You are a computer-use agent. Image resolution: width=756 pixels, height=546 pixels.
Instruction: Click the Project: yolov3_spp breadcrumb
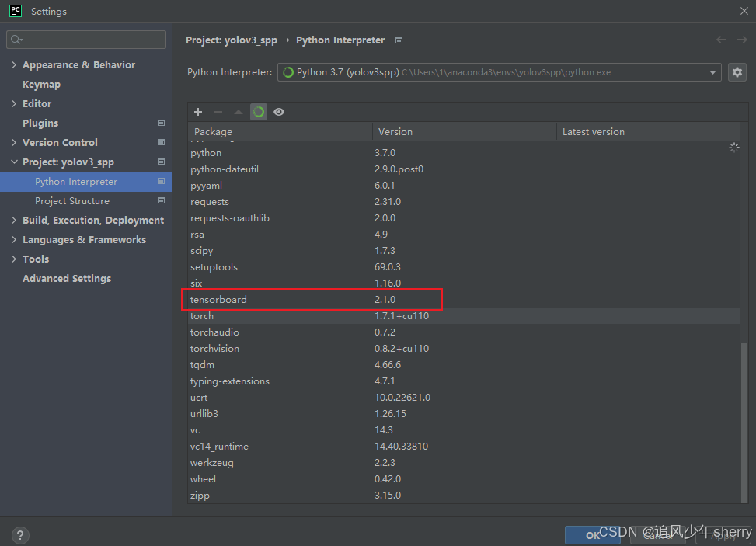click(x=232, y=40)
